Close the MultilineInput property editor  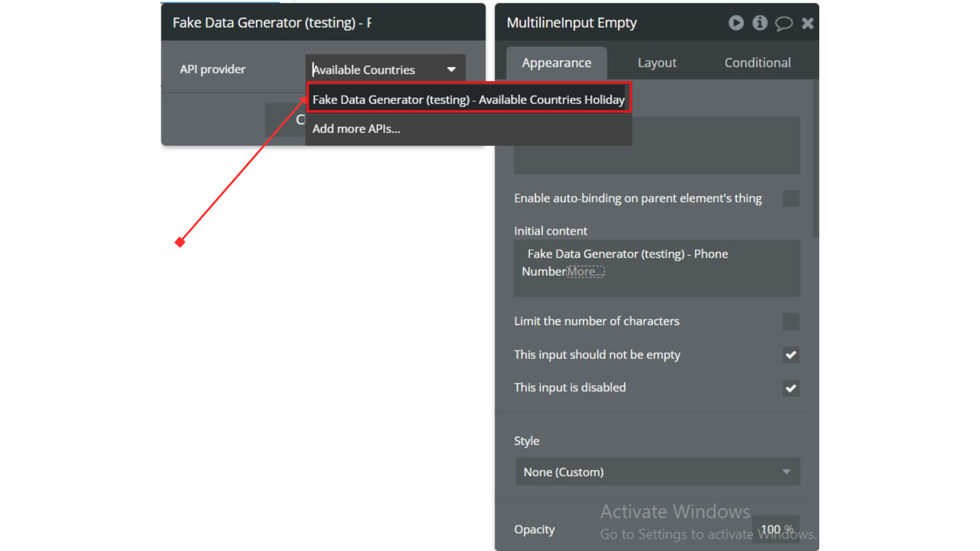point(807,23)
